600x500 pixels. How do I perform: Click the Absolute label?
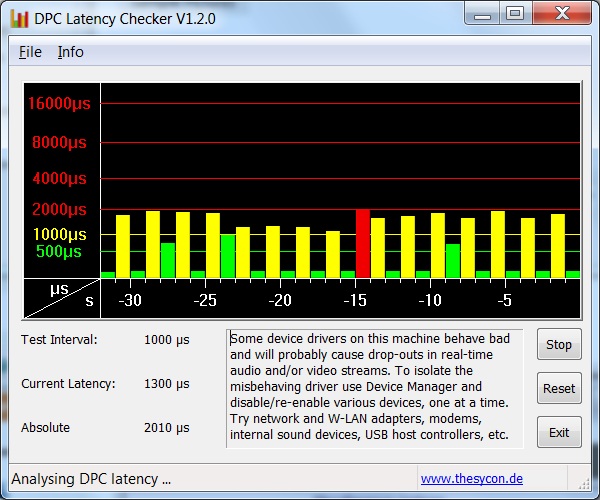(46, 427)
